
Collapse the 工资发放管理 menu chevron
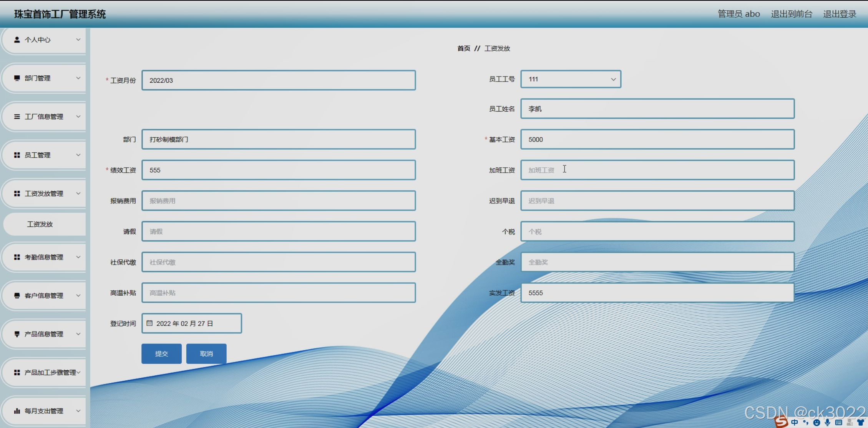78,193
